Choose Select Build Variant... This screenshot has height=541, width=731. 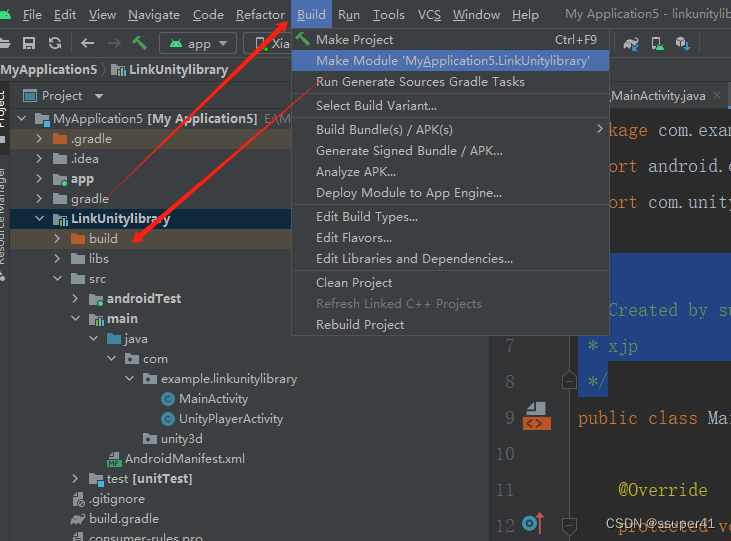(450, 106)
